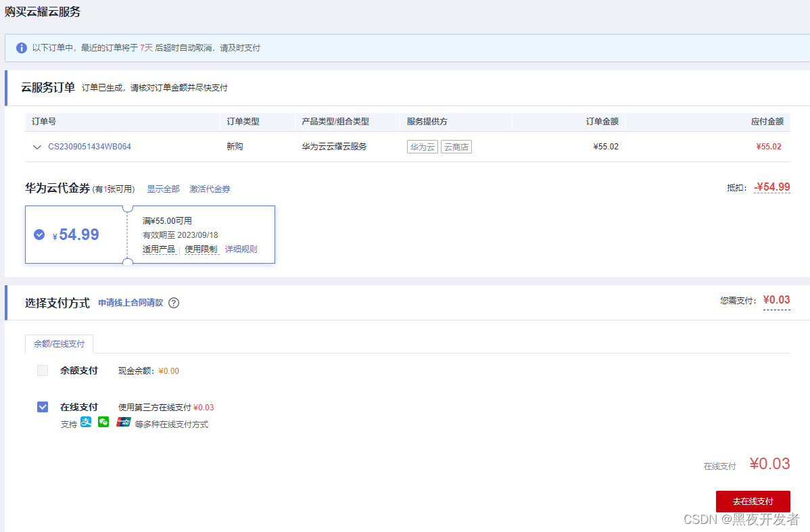Click the 现金余额 ¥0.00 value
Viewport: 810px width, 532px height.
click(169, 371)
